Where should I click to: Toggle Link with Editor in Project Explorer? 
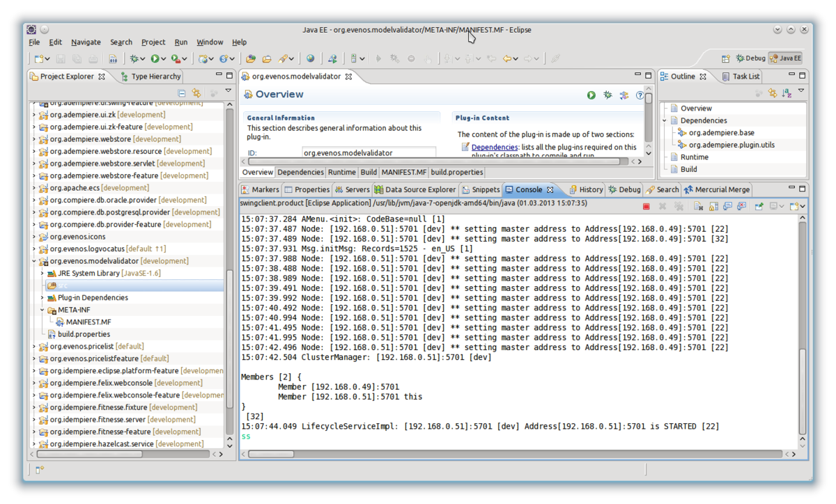click(x=196, y=92)
